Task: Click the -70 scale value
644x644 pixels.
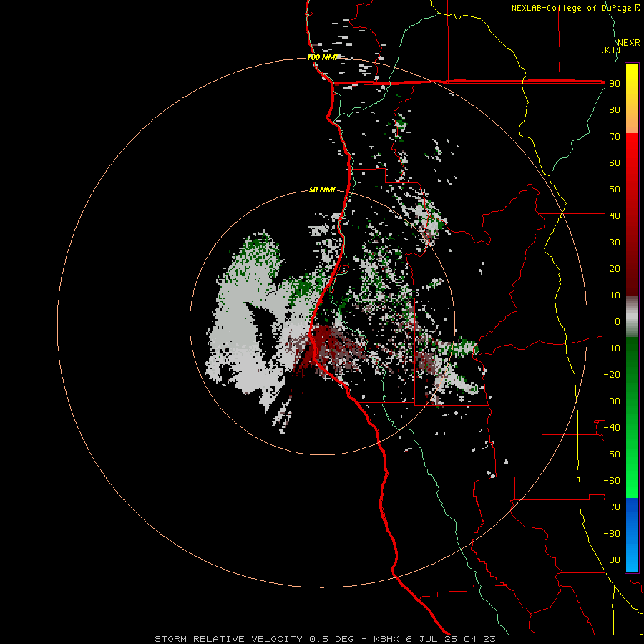Action: 612,507
